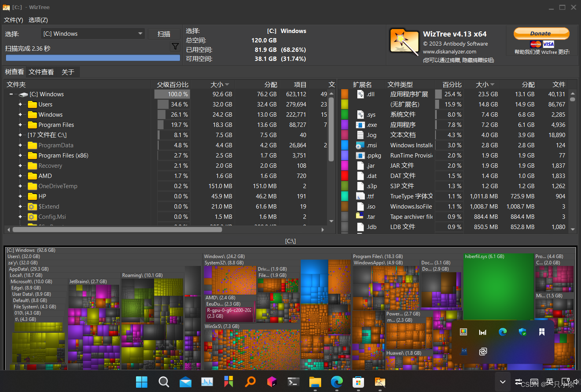
Task: Click the .exe file type icon
Action: [x=360, y=125]
